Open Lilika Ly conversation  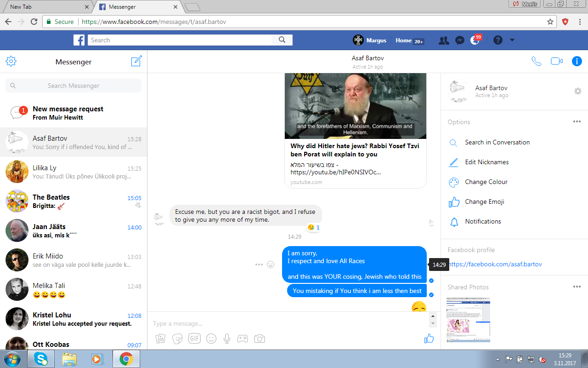coord(73,172)
